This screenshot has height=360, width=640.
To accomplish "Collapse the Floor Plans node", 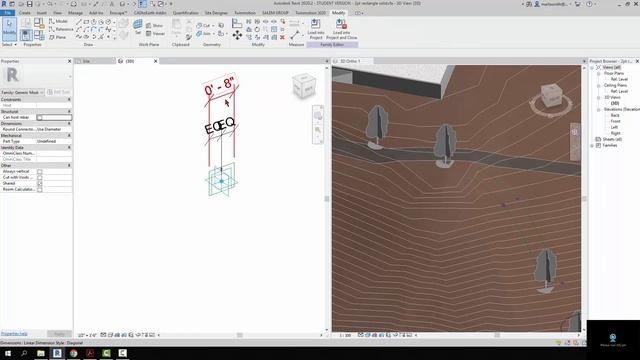I will tap(599, 73).
